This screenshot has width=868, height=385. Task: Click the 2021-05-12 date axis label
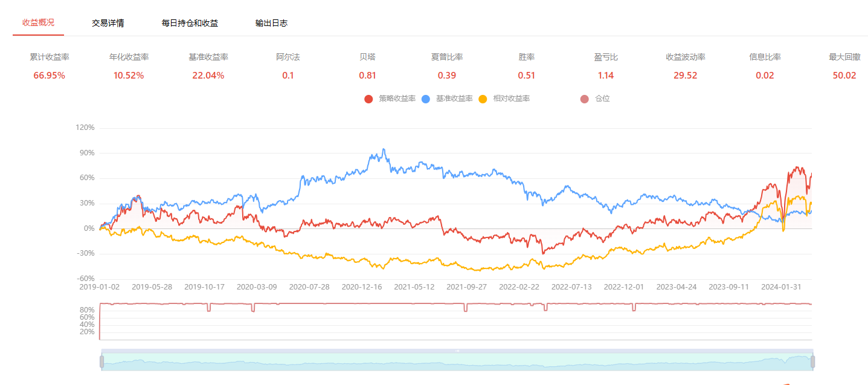(x=414, y=286)
